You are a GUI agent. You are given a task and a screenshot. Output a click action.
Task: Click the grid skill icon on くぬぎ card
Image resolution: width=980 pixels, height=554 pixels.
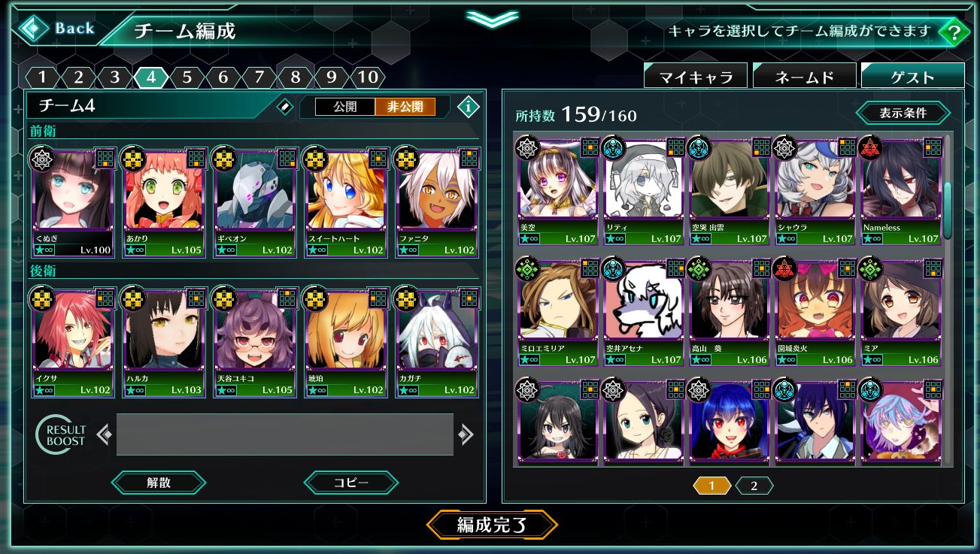coord(105,159)
